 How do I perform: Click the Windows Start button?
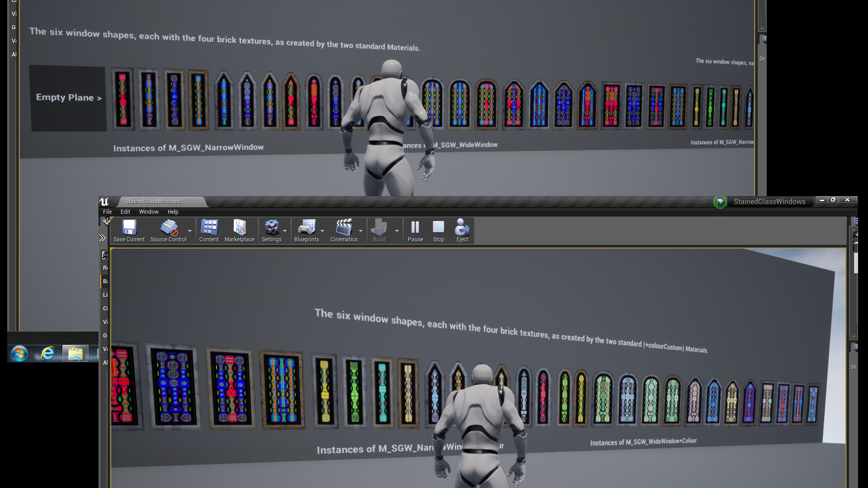(x=19, y=354)
